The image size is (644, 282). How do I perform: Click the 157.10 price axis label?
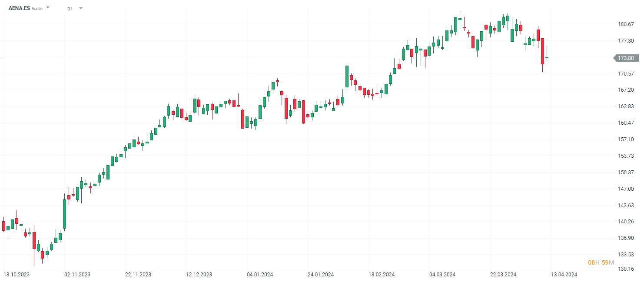(626, 139)
